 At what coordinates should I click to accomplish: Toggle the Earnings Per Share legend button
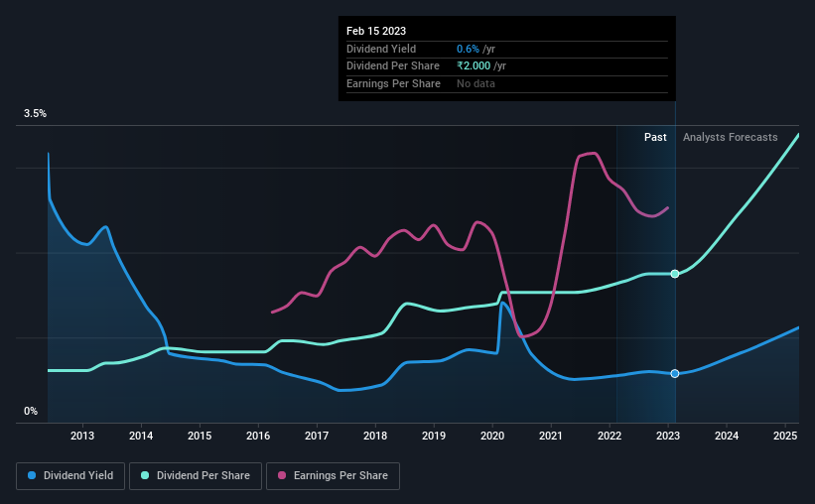point(333,476)
